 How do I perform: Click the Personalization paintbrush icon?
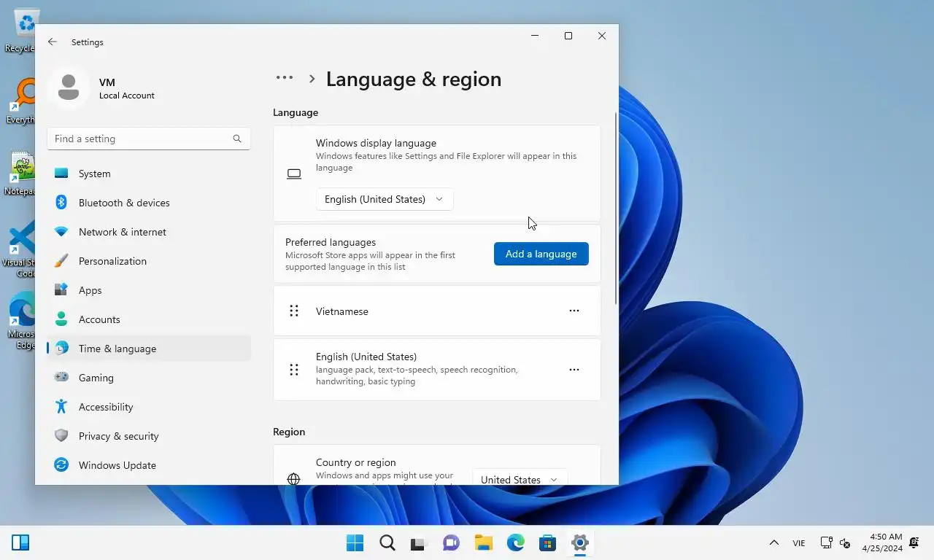coord(61,261)
